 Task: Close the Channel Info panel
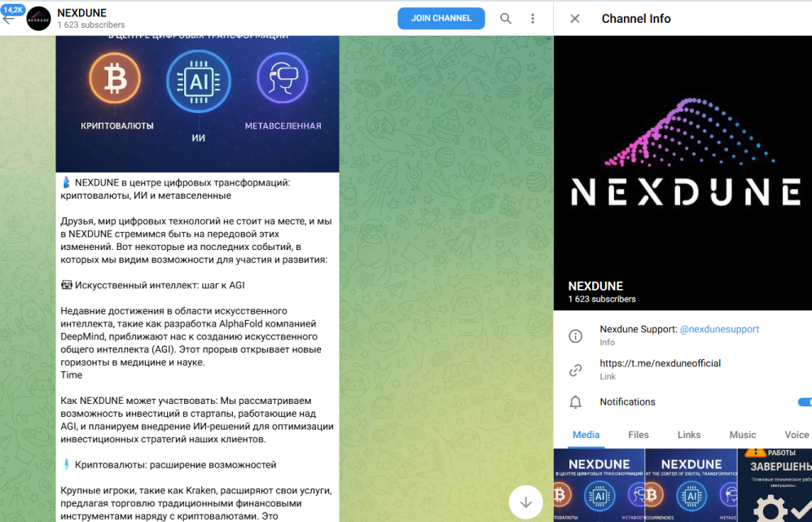tap(575, 19)
